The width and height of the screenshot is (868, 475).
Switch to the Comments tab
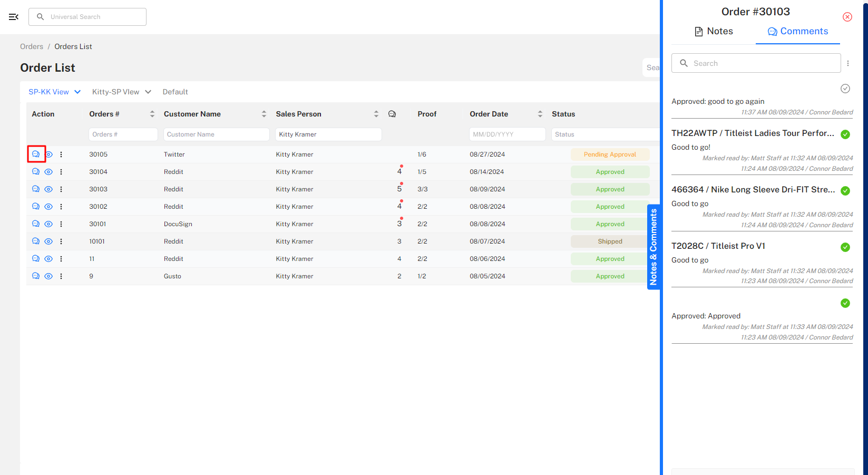pos(798,31)
